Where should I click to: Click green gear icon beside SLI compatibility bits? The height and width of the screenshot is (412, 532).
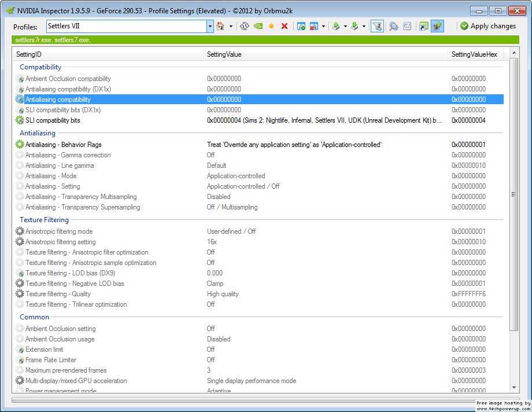pyautogui.click(x=20, y=120)
